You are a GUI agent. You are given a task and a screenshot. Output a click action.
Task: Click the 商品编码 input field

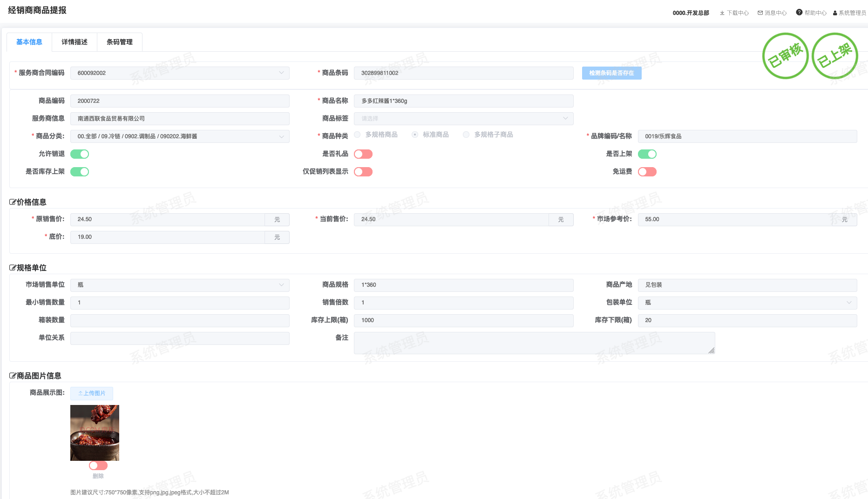(x=180, y=101)
